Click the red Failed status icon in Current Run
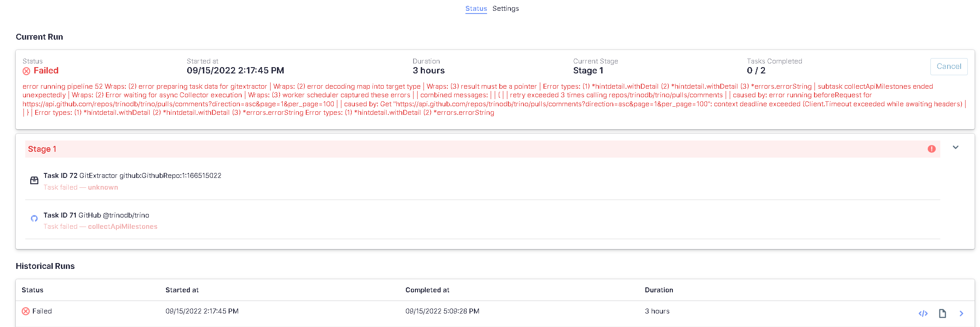 point(27,71)
